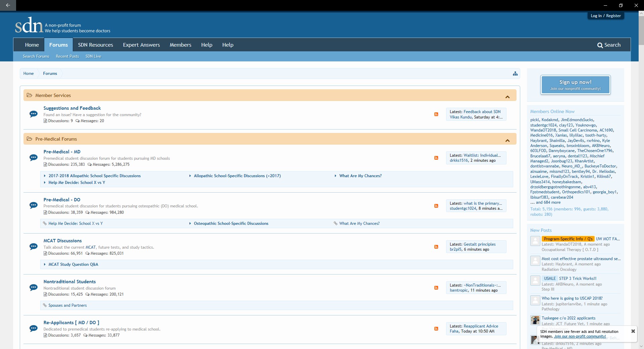This screenshot has width=644, height=349.
Task: Open Recent Posts sub-navigation
Action: [67, 56]
